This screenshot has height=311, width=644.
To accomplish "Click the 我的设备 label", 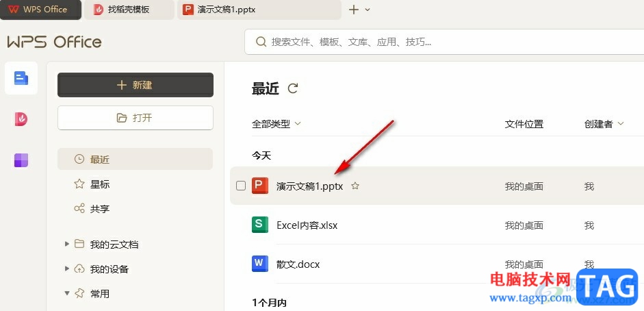I will click(x=110, y=269).
